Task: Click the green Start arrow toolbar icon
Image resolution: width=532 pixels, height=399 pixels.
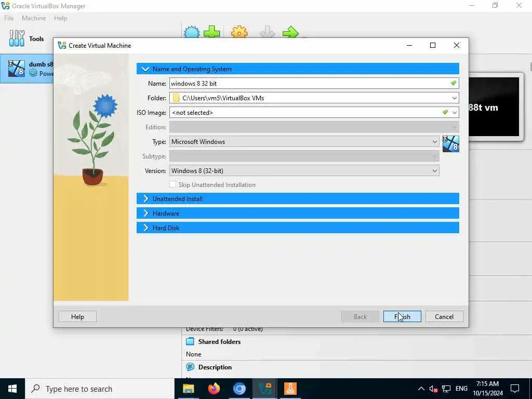Action: pos(290,32)
